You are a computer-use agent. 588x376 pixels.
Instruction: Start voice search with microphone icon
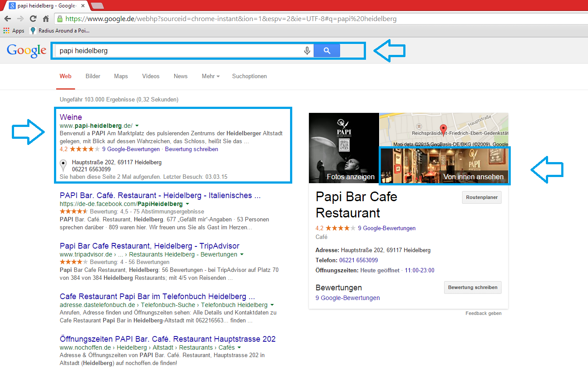(x=307, y=51)
